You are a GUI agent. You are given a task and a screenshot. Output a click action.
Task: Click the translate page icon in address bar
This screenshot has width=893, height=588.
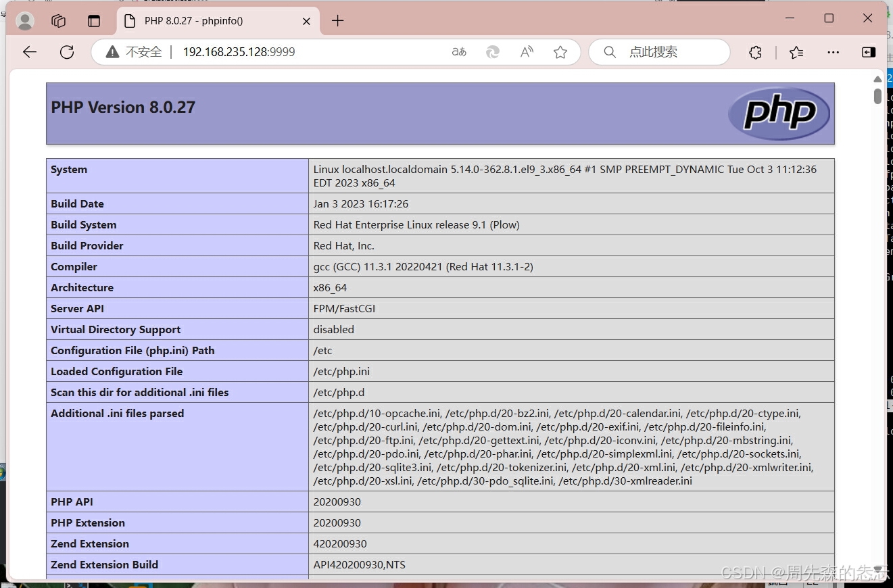pos(459,52)
